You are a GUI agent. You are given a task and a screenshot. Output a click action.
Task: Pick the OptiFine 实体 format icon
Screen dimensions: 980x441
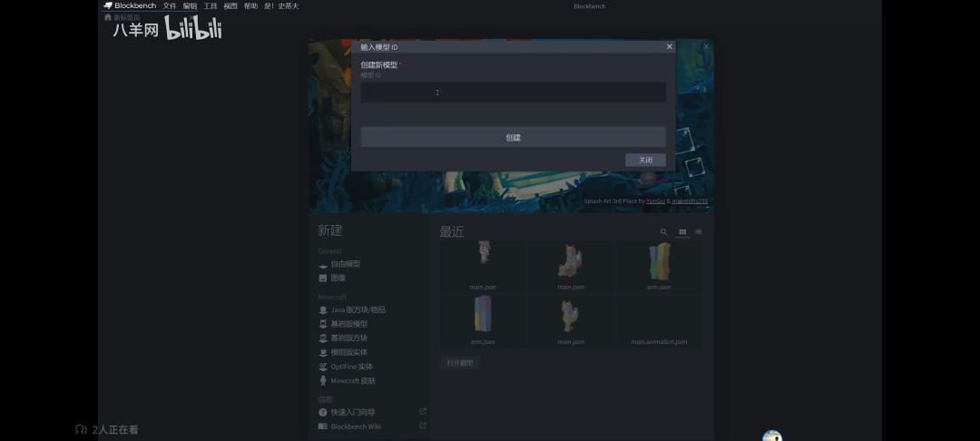(x=322, y=367)
